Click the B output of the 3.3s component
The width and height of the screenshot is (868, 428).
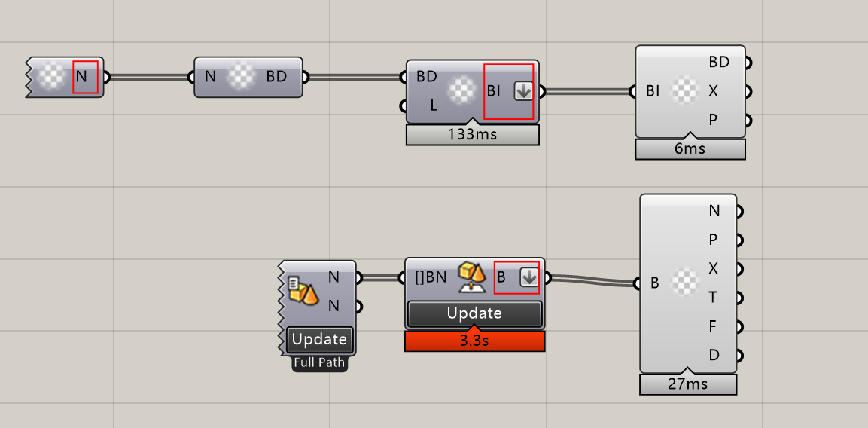coord(501,278)
